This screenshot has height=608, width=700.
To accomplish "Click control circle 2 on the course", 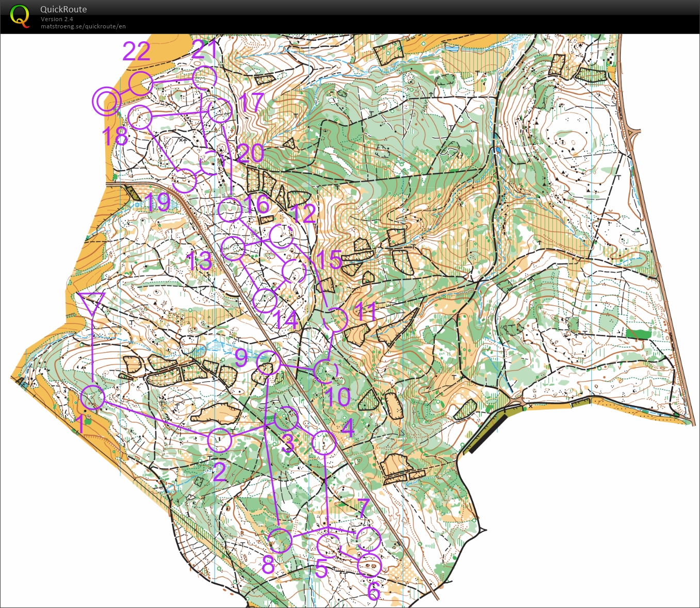I will (220, 440).
